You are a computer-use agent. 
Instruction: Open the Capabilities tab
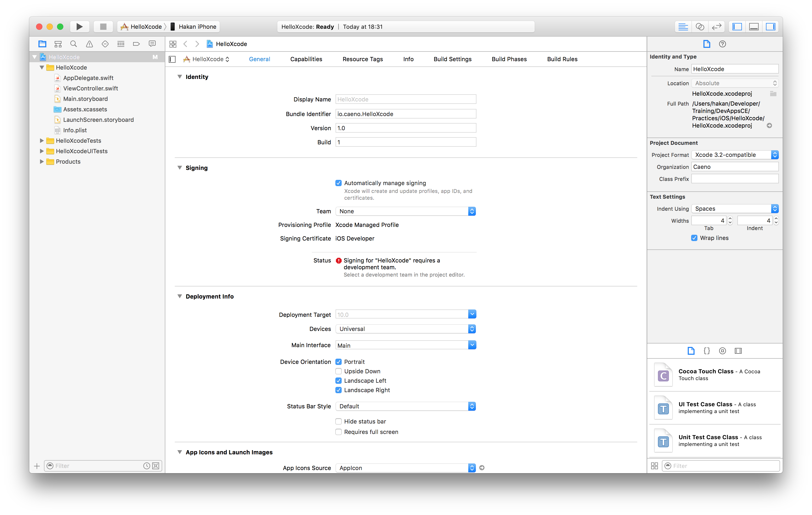pos(306,59)
